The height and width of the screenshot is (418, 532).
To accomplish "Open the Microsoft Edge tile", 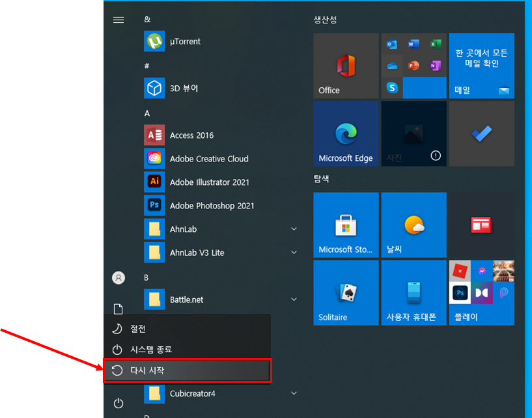I will coord(346,133).
